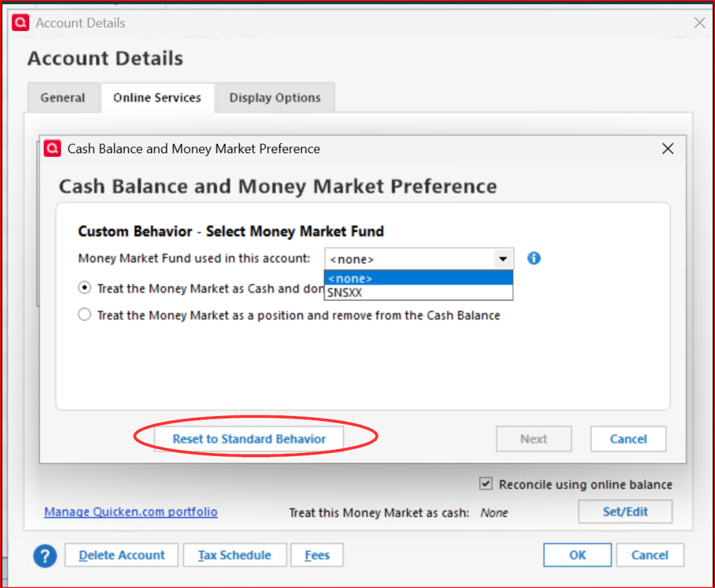Click the 'Money Market Fund used in this account:' label
Viewport: 715px width, 588px height.
(x=194, y=258)
